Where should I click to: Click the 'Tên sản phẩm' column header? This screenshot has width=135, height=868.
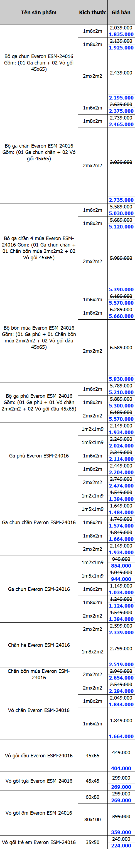pyautogui.click(x=39, y=12)
